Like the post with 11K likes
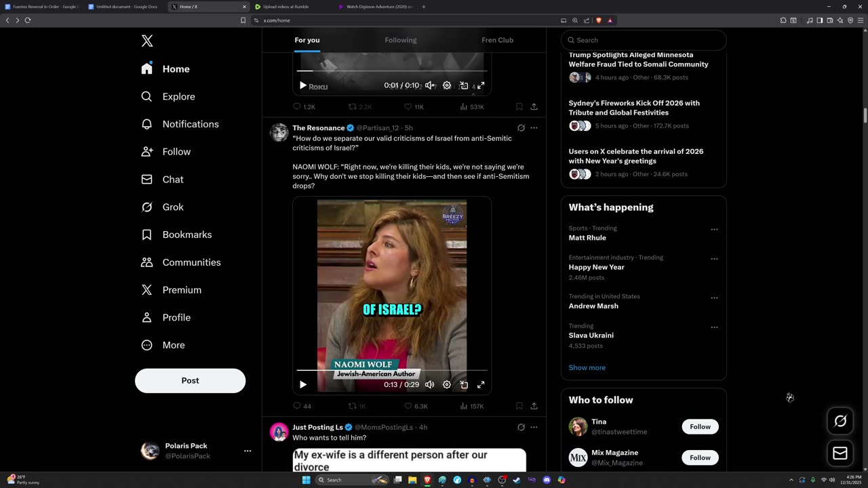 tap(414, 106)
